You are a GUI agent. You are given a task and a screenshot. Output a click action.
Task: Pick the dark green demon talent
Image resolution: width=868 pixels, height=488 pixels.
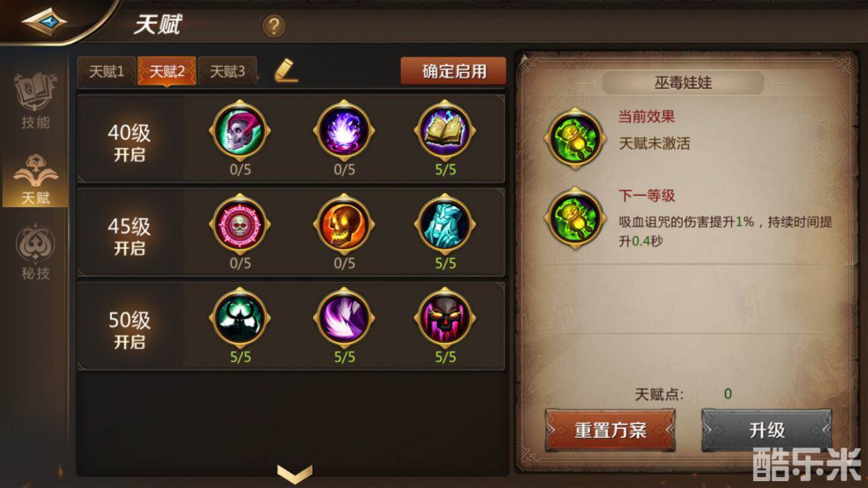(240, 318)
